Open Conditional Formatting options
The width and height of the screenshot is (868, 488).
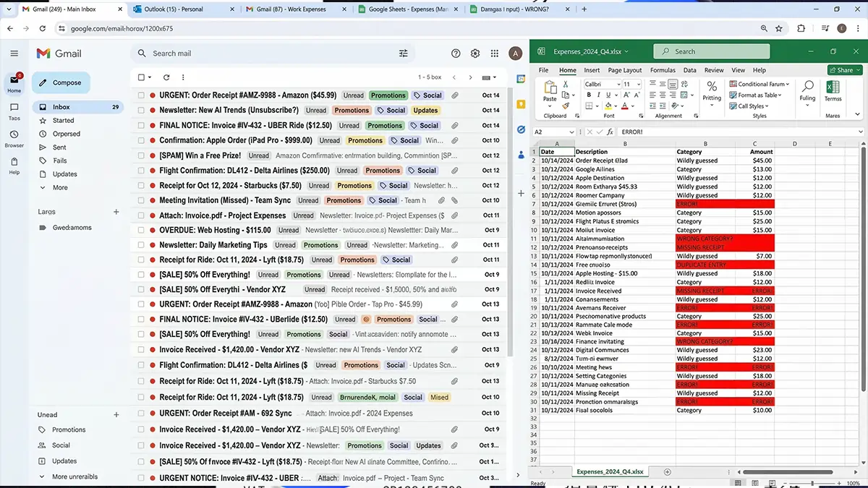(x=759, y=84)
